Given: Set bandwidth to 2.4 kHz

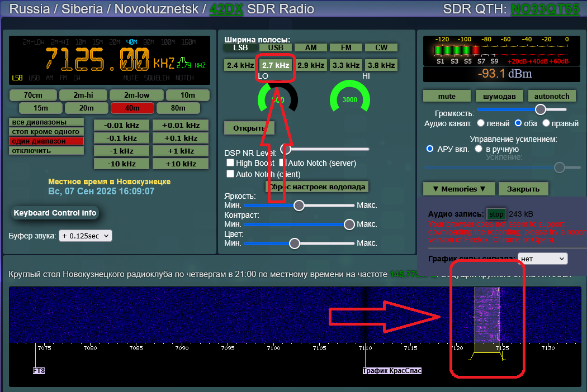Looking at the screenshot, I should pyautogui.click(x=240, y=65).
